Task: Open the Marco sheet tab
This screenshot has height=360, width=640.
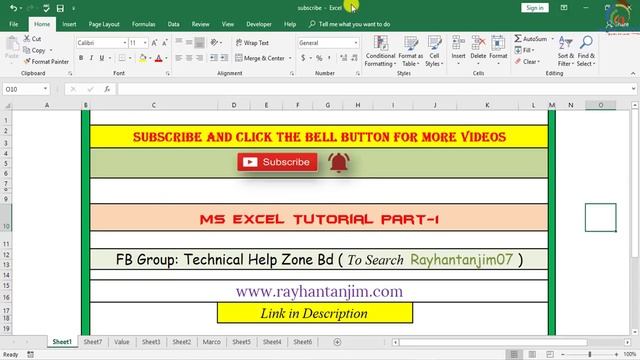Action: click(211, 342)
